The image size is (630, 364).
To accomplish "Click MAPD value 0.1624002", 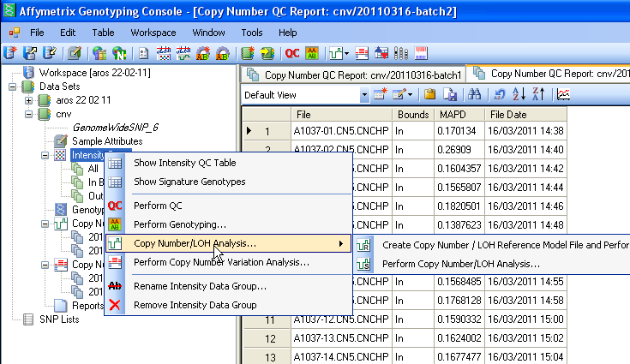I will tap(459, 338).
